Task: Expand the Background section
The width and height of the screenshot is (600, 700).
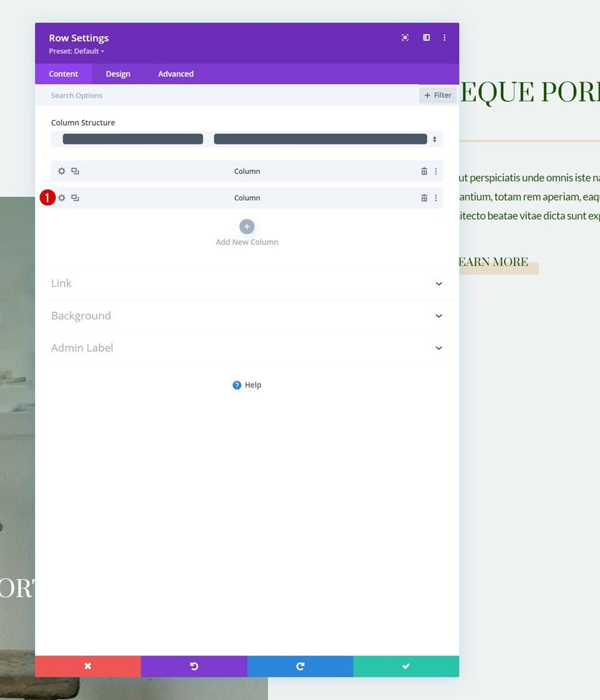Action: (247, 316)
